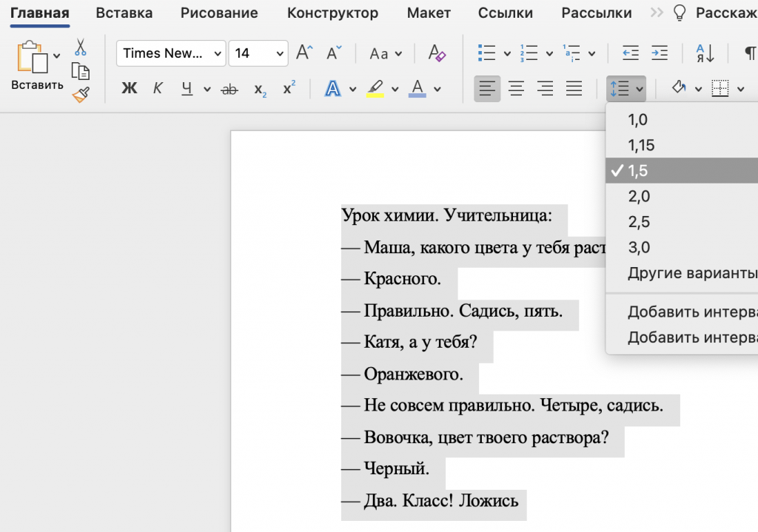
Task: Switch to the Рисование tab
Action: click(x=219, y=13)
